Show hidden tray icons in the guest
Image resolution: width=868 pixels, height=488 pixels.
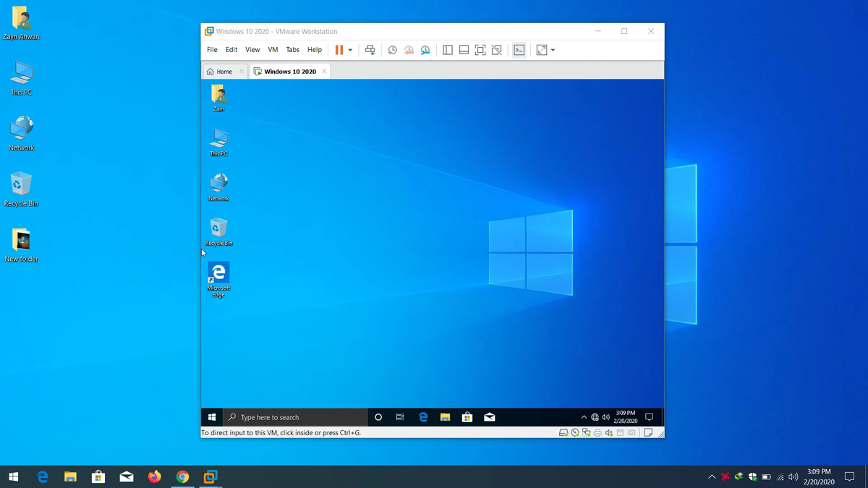click(x=584, y=417)
